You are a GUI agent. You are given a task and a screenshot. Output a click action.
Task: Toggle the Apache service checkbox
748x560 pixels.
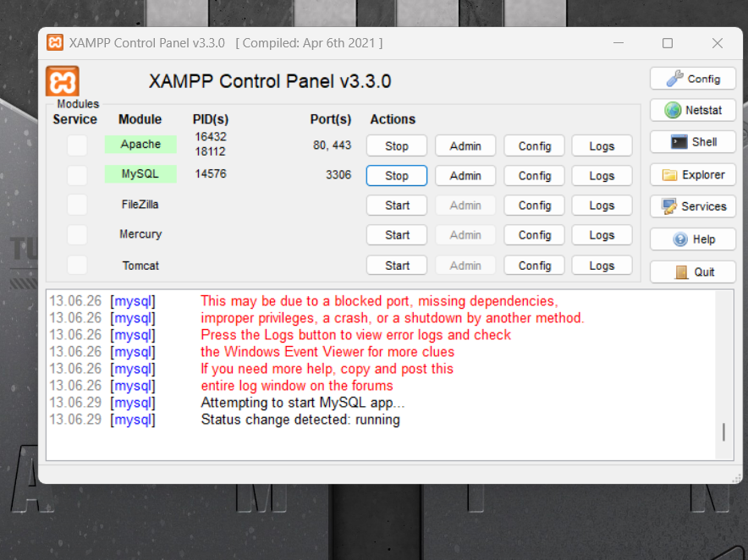pos(77,145)
